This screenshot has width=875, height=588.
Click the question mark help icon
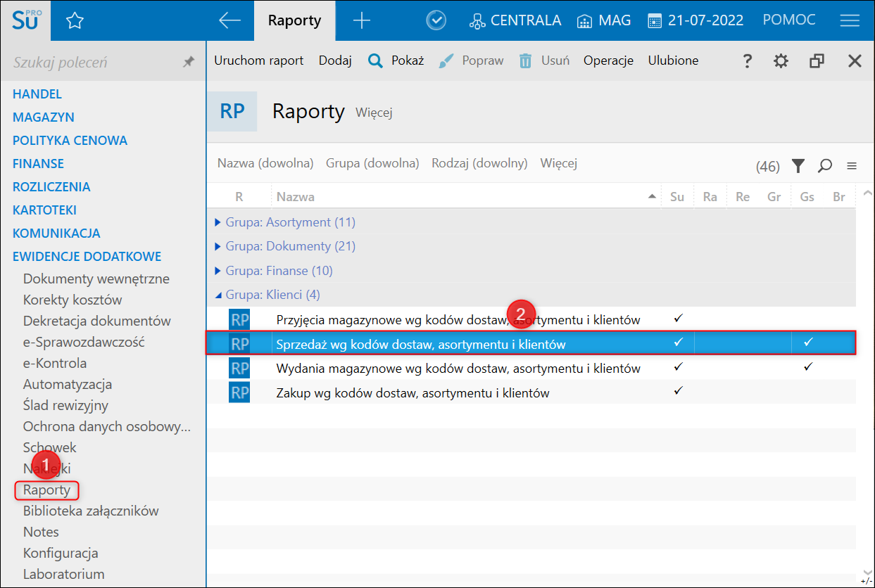tap(748, 61)
